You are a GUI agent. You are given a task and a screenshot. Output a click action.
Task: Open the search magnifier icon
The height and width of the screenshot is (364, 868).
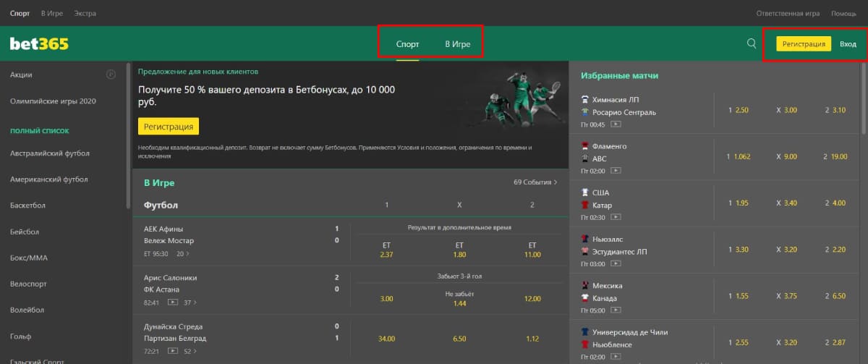(x=752, y=43)
